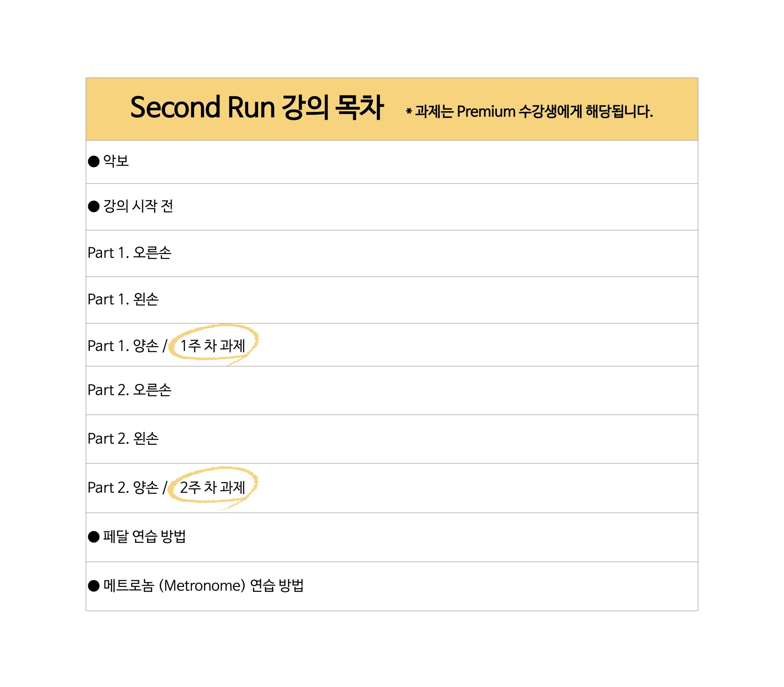The height and width of the screenshot is (687, 784).
Task: Click the bullet before 메트로놈 연습 방법
Action: point(94,586)
